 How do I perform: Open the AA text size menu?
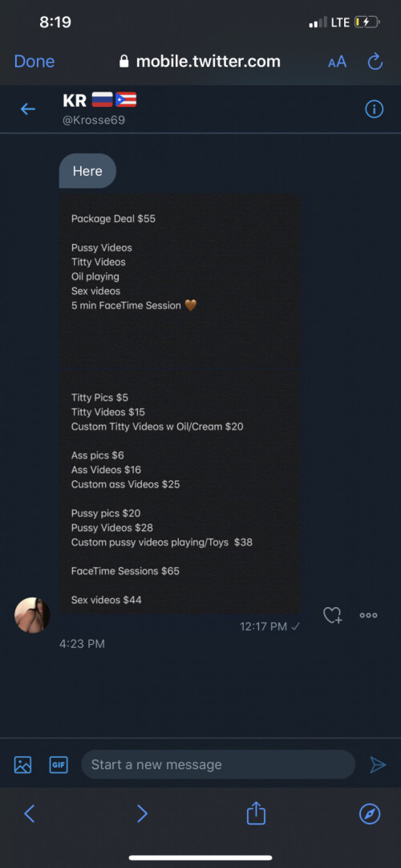pos(337,62)
